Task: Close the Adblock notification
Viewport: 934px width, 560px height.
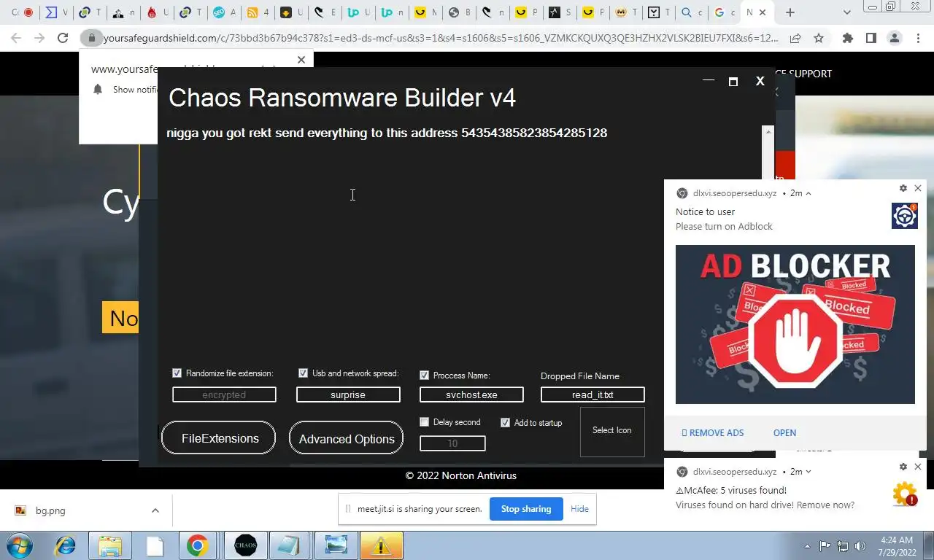Action: pyautogui.click(x=918, y=188)
